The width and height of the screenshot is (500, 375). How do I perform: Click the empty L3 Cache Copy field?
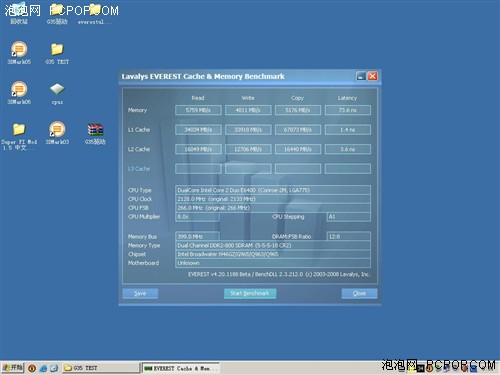coord(298,169)
